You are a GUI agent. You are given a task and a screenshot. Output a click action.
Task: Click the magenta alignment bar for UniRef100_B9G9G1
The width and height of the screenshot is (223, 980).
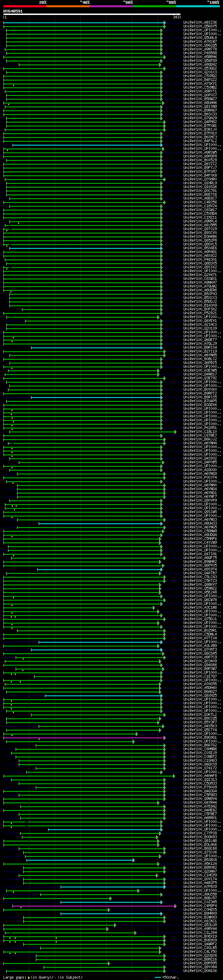click(x=84, y=738)
